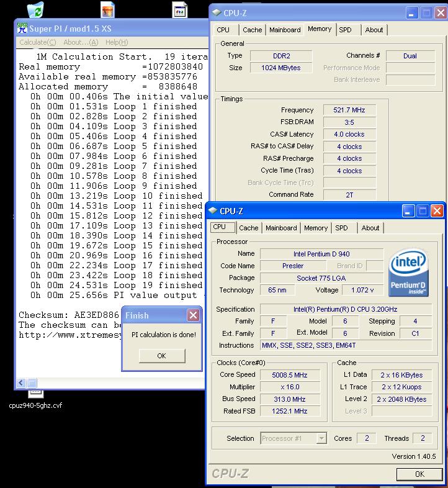Click the Command Rate 2T value

coord(349,195)
